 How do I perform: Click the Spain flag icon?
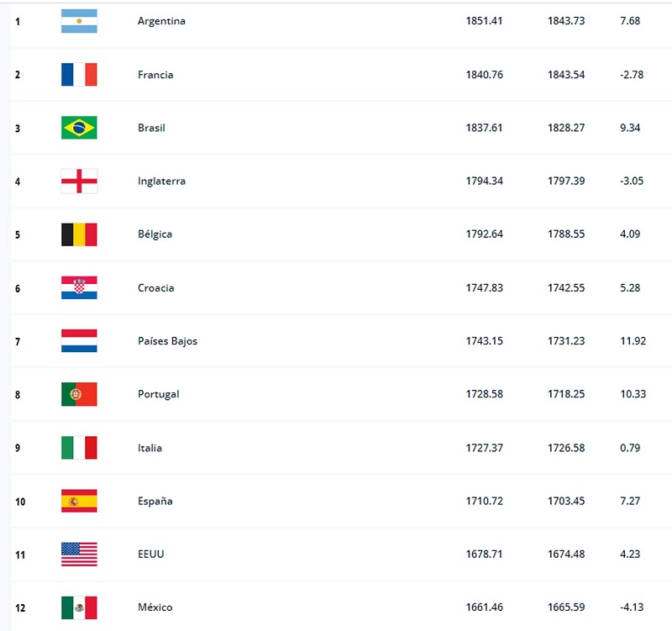(79, 501)
